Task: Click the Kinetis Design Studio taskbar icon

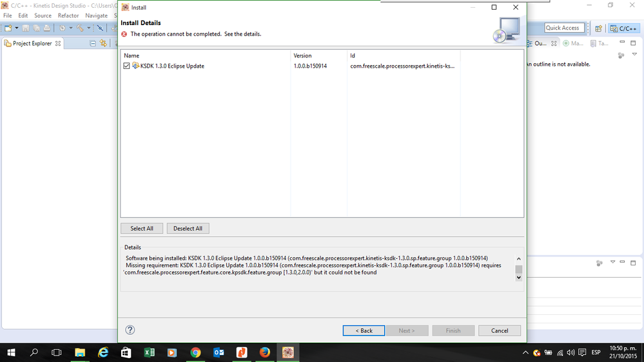Action: tap(288, 352)
